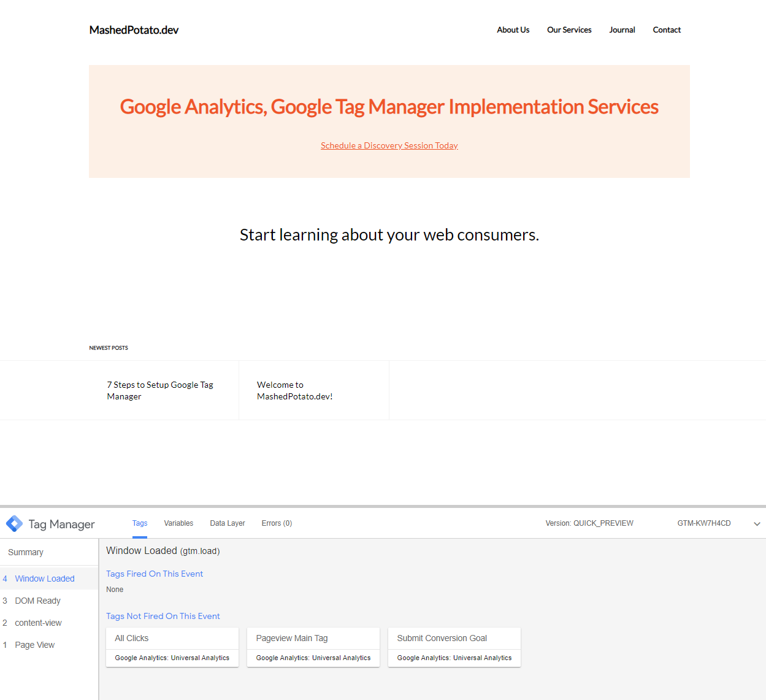Click the NEWEST POSTS label
Screen dimensions: 766x700
(109, 348)
